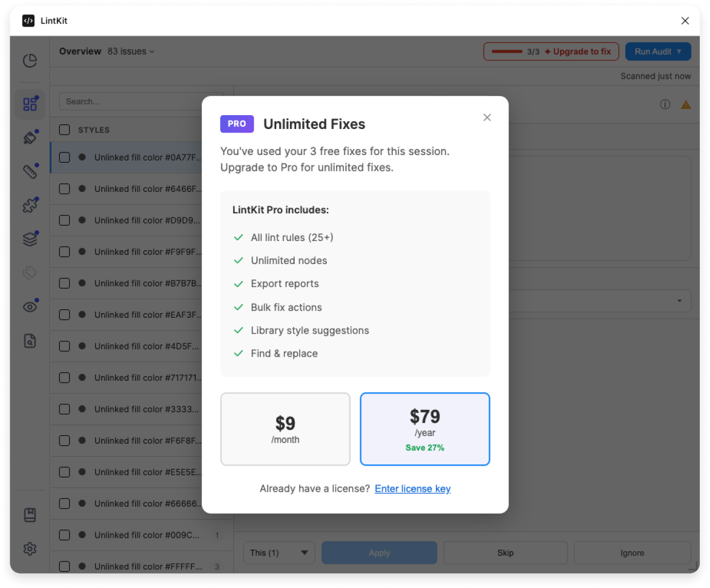The image size is (710, 588).
Task: Expand the 83 issues dropdown
Action: click(x=131, y=51)
